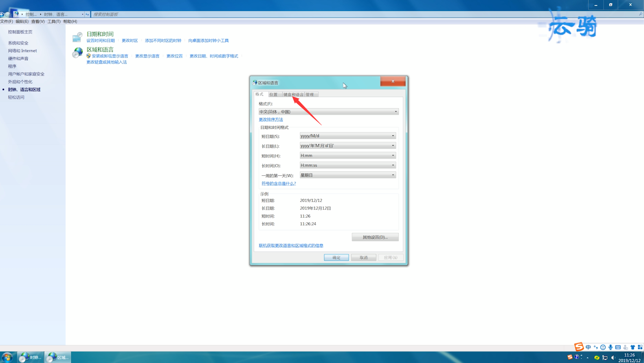644x363 pixels.
Task: Open the Sogou IME logo on floating toolbar
Action: (579, 347)
